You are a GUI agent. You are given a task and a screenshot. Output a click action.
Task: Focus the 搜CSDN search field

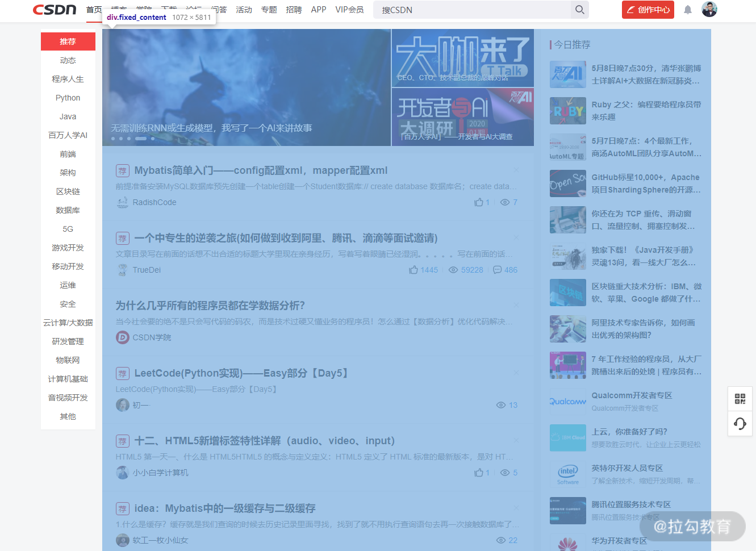[472, 10]
